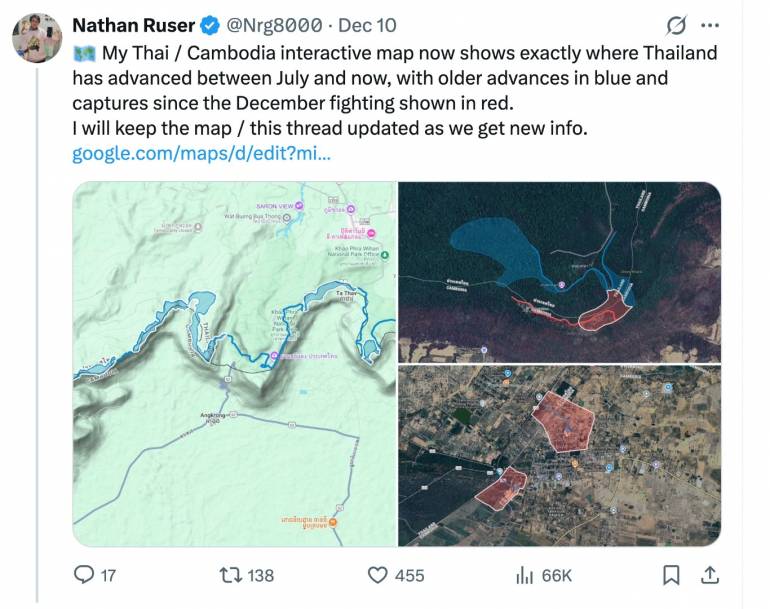Open the Nathan Ruser display name
The image size is (770, 609).
[x=133, y=25]
